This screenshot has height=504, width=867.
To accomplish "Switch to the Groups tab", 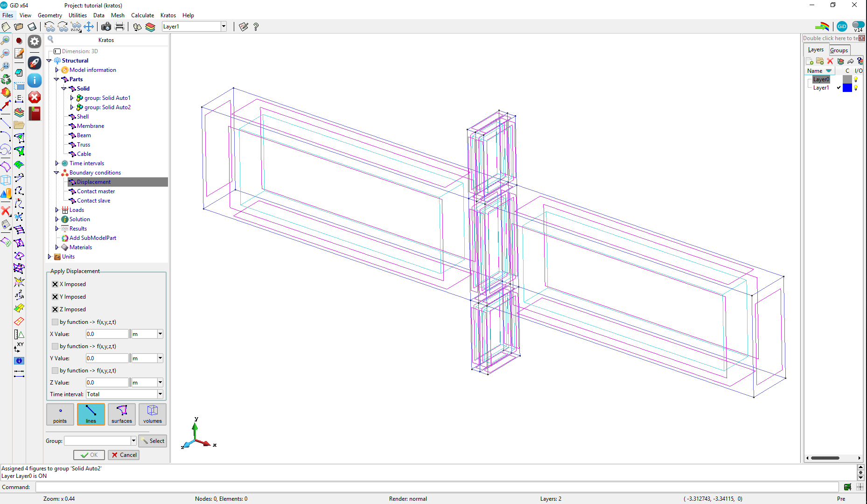I will coord(839,50).
